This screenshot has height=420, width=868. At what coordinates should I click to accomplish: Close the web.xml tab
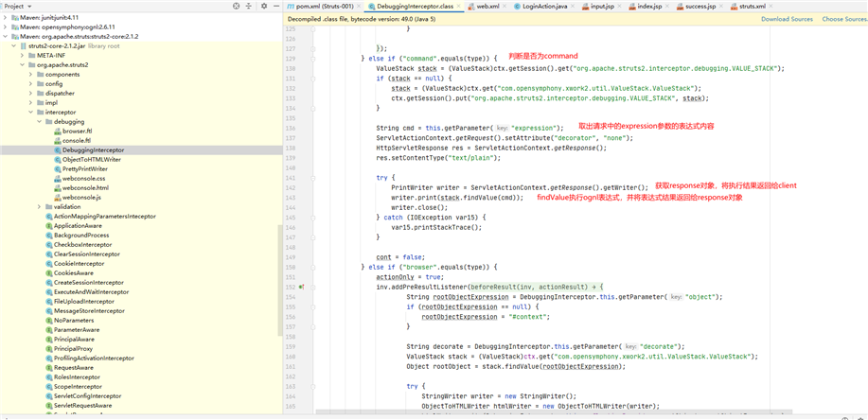505,7
